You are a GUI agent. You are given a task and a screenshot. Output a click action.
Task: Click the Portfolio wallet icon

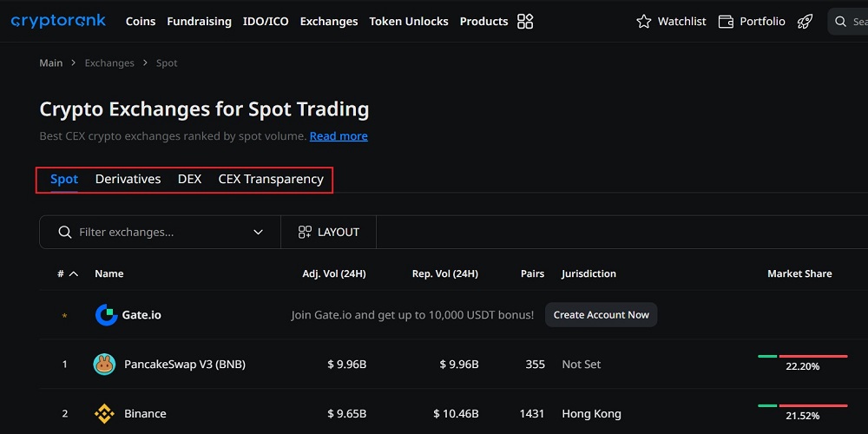727,22
